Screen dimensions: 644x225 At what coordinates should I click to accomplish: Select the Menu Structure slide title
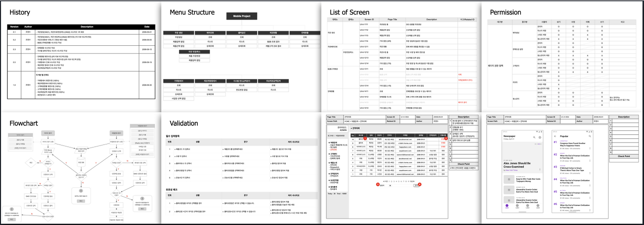click(x=193, y=12)
